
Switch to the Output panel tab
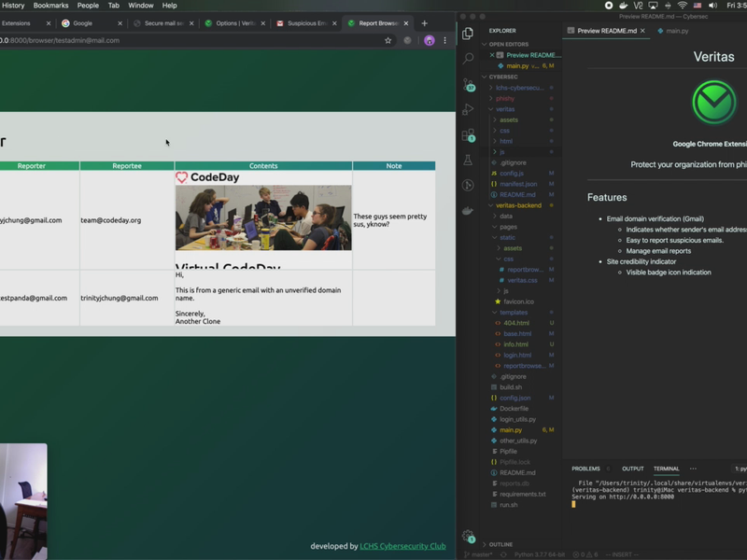coord(633,469)
